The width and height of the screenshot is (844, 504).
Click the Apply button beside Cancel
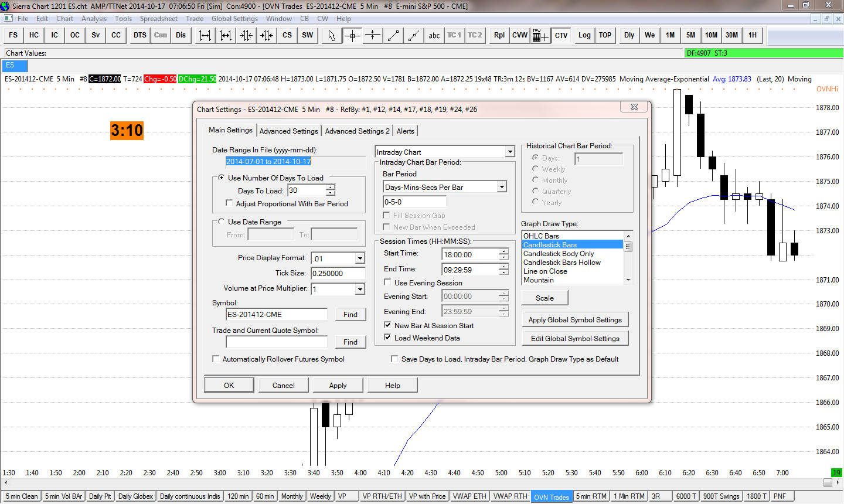[338, 385]
